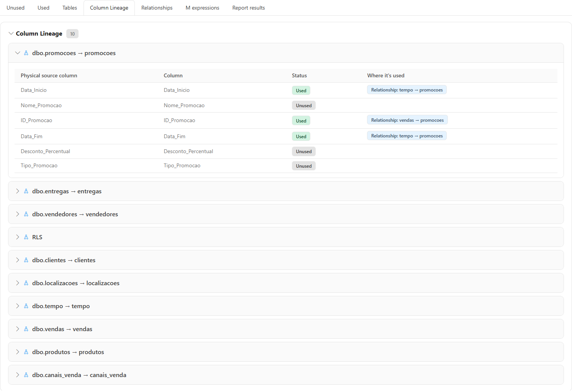
Task: Click the Status column header
Action: [x=299, y=76]
